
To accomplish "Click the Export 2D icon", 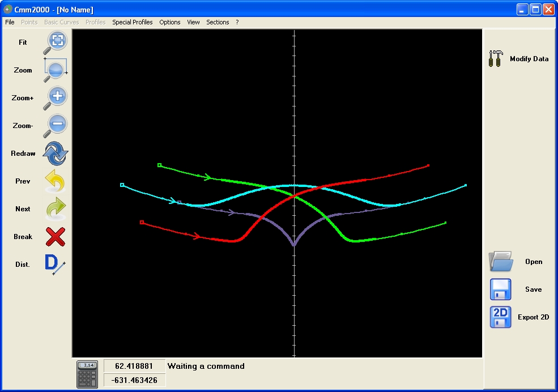I will [x=501, y=317].
